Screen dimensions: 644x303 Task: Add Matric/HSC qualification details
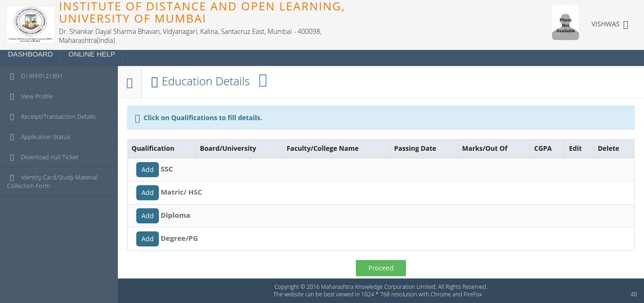pyautogui.click(x=147, y=193)
